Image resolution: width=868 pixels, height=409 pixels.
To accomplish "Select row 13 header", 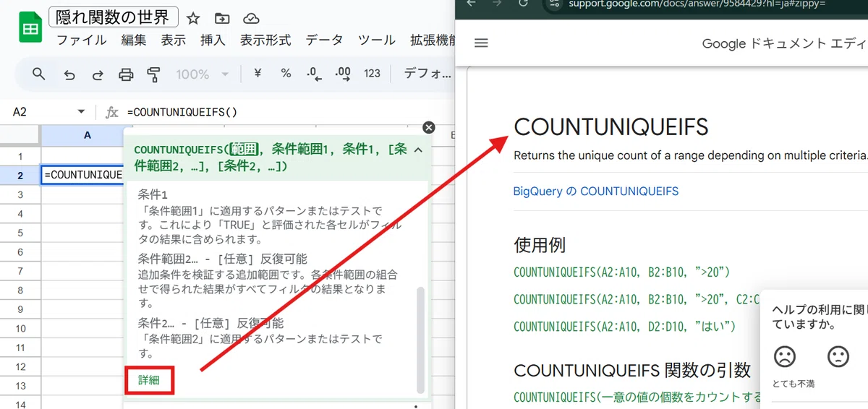I will pos(20,385).
